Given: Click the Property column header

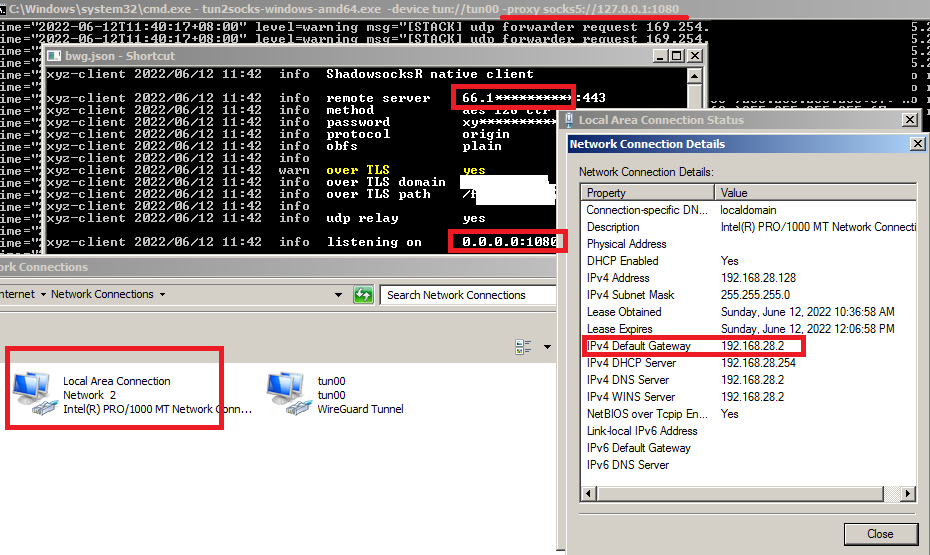Looking at the screenshot, I should click(648, 193).
